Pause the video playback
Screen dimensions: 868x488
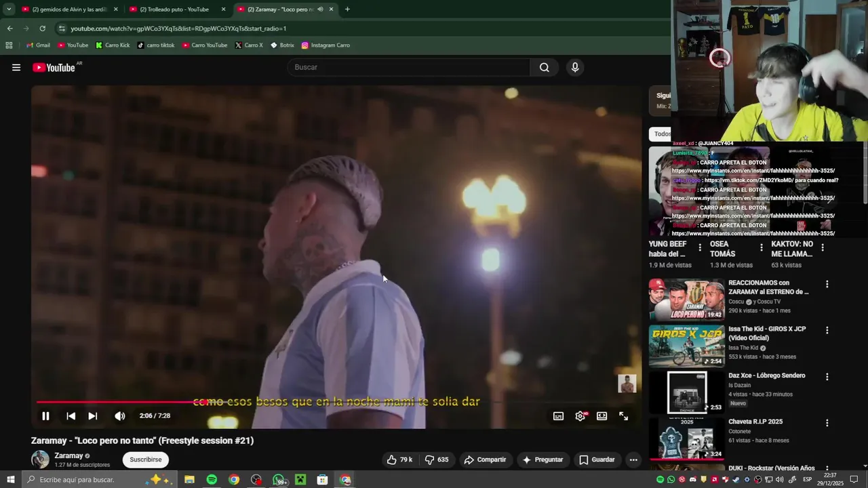45,416
